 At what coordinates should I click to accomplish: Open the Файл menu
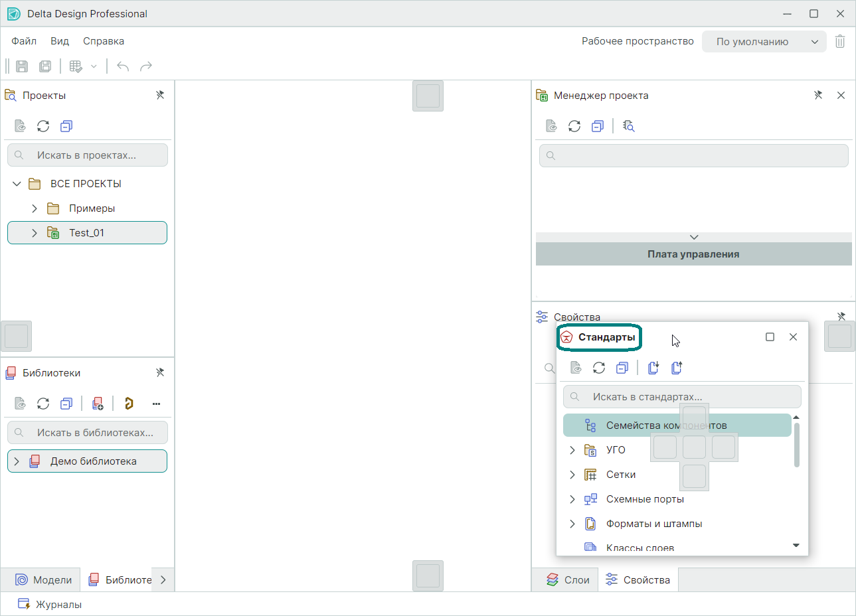coord(24,41)
